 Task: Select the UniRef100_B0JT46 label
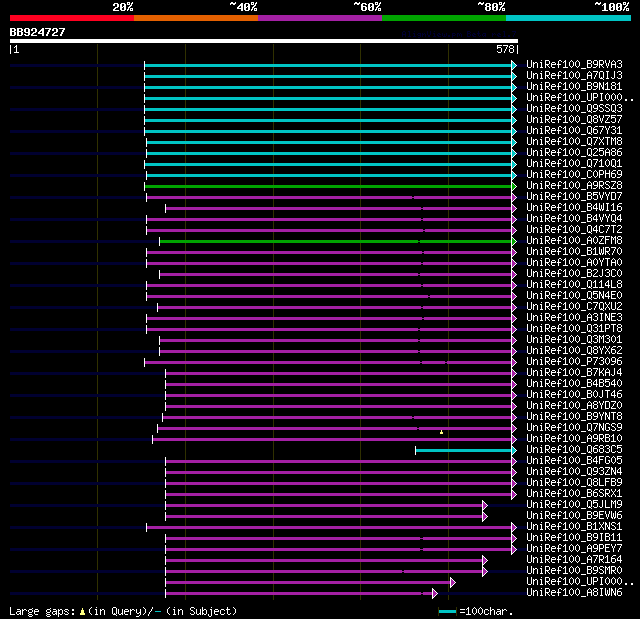(x=574, y=395)
